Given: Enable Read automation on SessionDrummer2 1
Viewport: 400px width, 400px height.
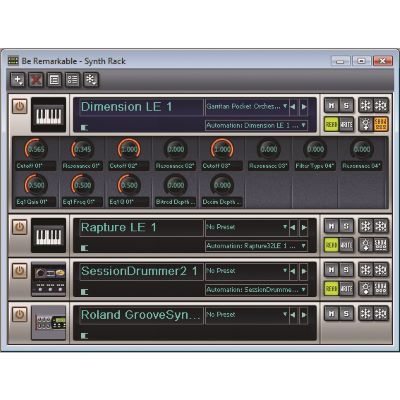Looking at the screenshot, I should (331, 289).
